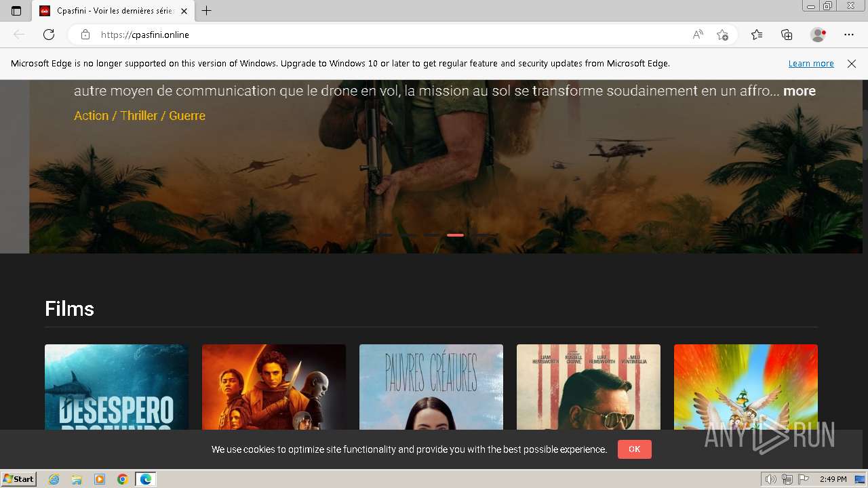
Task: Go back to the previous page
Action: 19,35
